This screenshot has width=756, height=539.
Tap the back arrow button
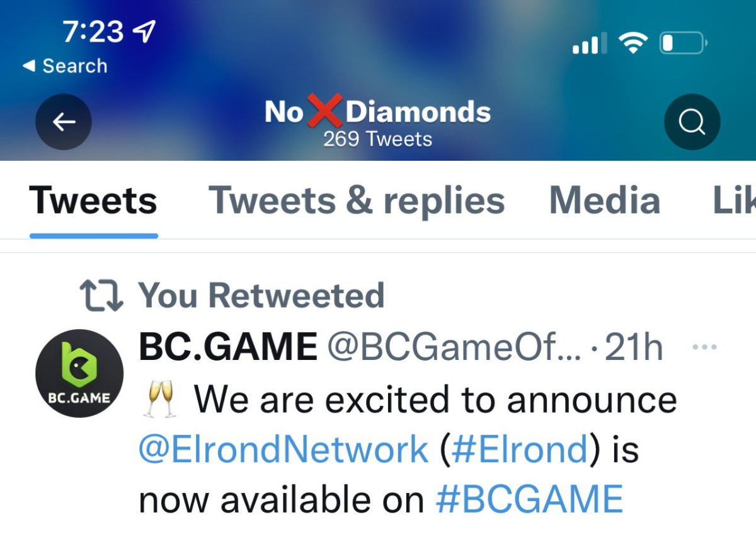point(64,122)
